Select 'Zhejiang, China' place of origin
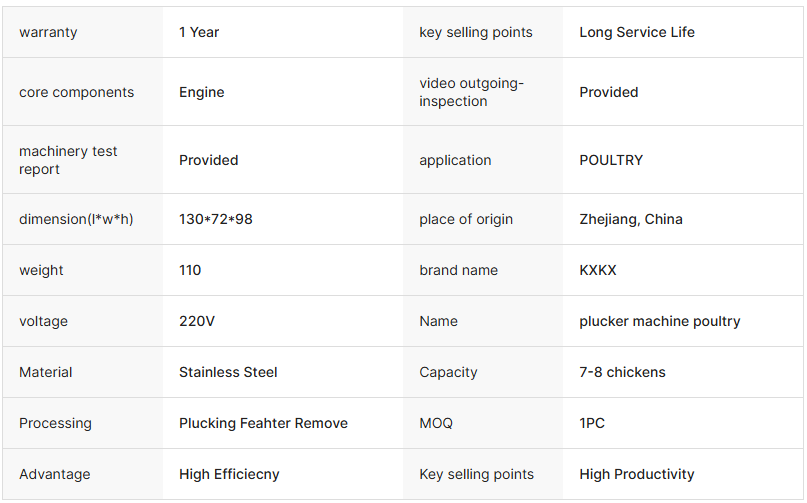This screenshot has width=807, height=503. (x=631, y=219)
